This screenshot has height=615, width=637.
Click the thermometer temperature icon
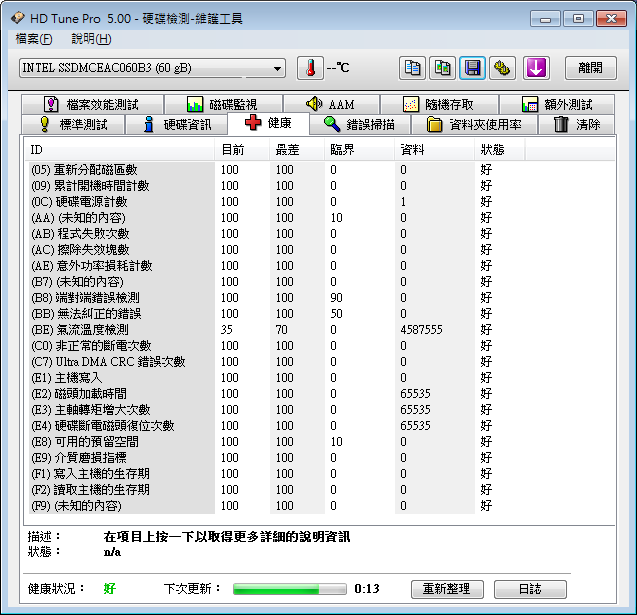tap(311, 68)
